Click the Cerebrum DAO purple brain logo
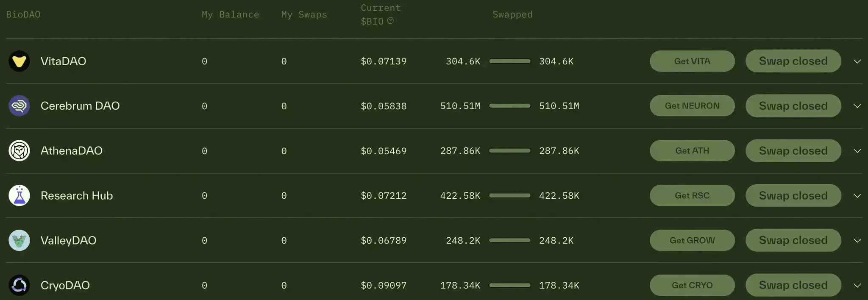868x300 pixels. pyautogui.click(x=19, y=106)
